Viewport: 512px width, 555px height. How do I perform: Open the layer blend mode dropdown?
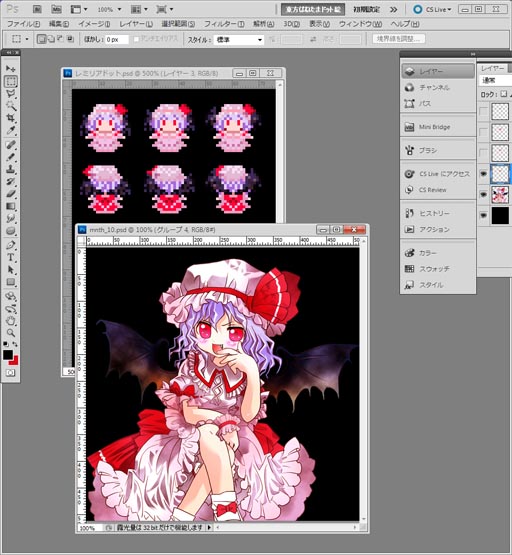pyautogui.click(x=496, y=80)
